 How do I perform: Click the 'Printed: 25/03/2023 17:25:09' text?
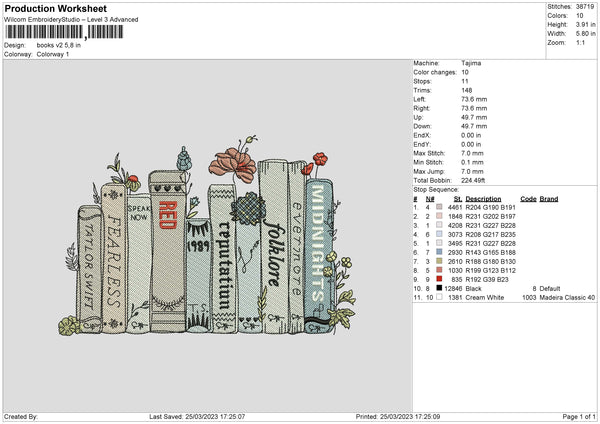point(398,416)
